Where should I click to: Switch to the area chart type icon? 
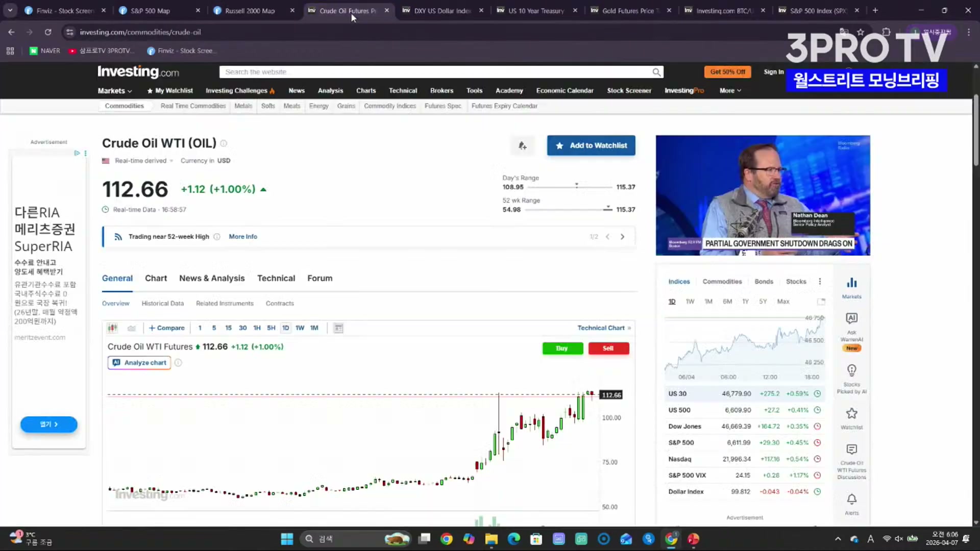[x=131, y=328]
